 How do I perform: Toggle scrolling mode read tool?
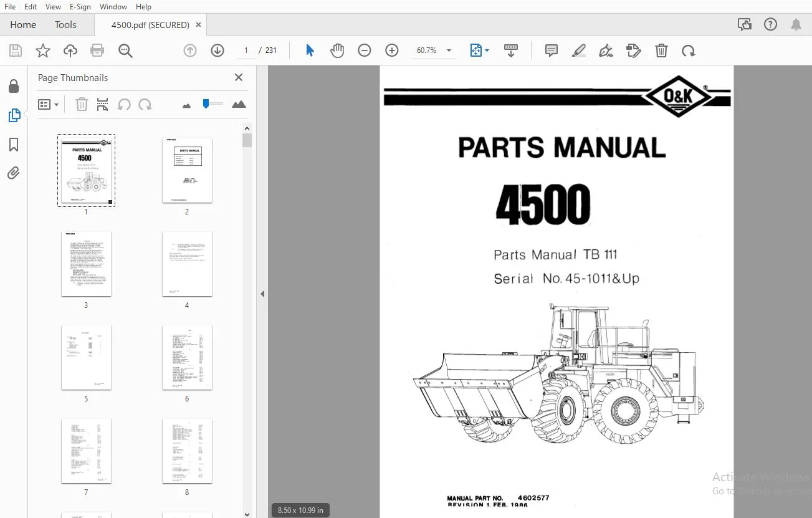click(511, 50)
